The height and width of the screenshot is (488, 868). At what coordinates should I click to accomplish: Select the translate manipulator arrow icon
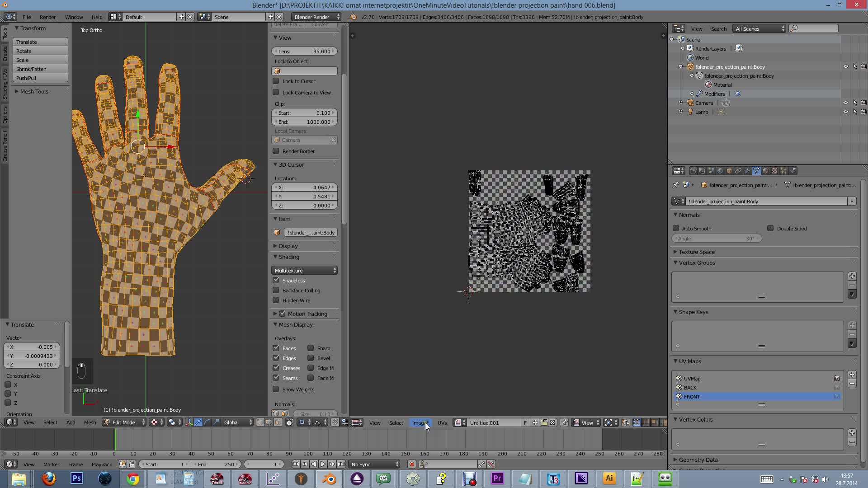pos(198,422)
